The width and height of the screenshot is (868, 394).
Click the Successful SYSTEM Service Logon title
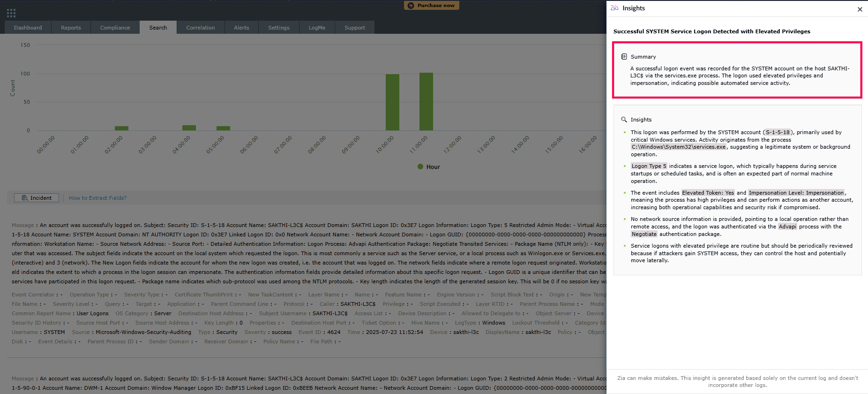click(x=711, y=31)
